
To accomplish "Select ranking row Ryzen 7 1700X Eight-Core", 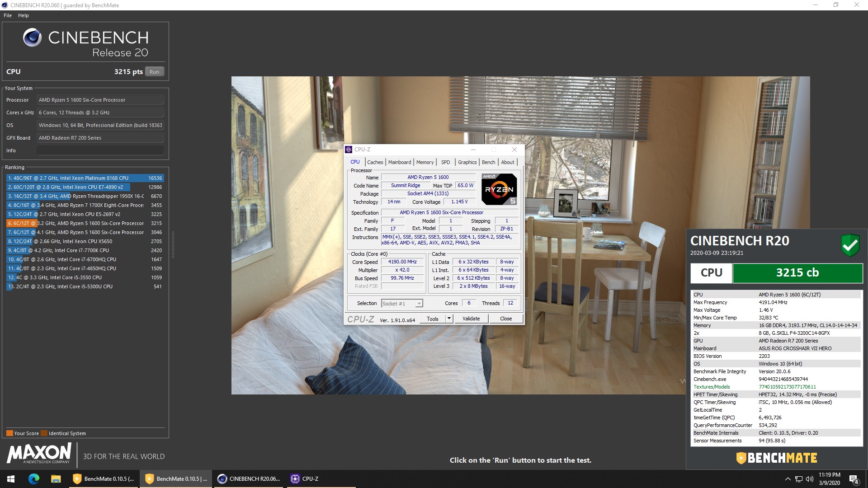I will tap(85, 205).
